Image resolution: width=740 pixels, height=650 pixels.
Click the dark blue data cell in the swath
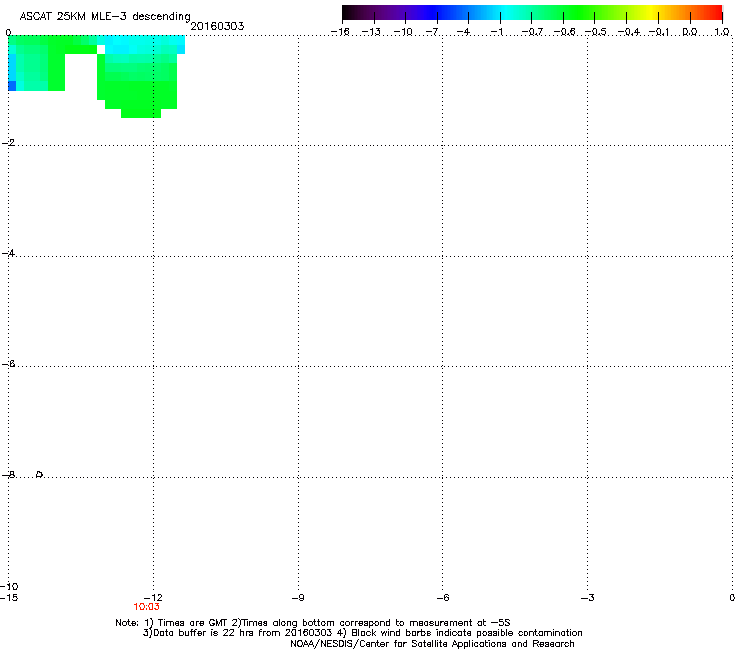(x=12, y=86)
